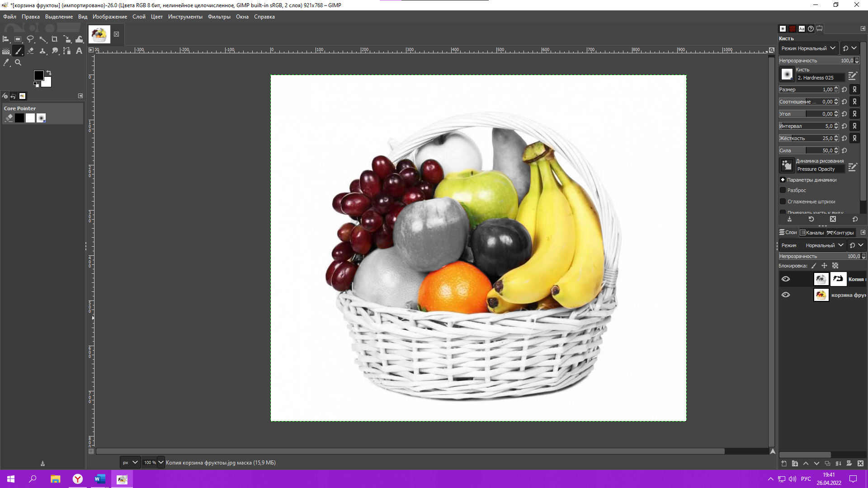Hide the Копия layer via eye icon
The width and height of the screenshot is (868, 488).
786,279
